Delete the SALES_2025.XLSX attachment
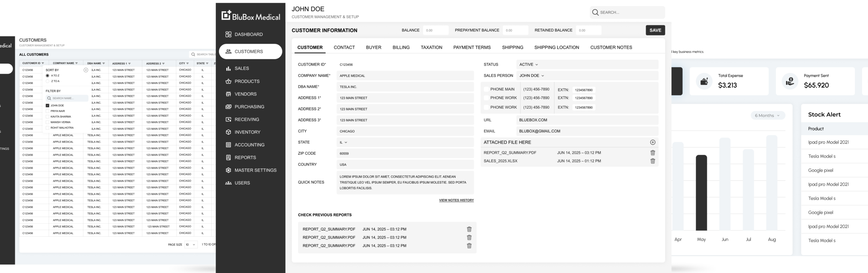The image size is (868, 273). 652,161
